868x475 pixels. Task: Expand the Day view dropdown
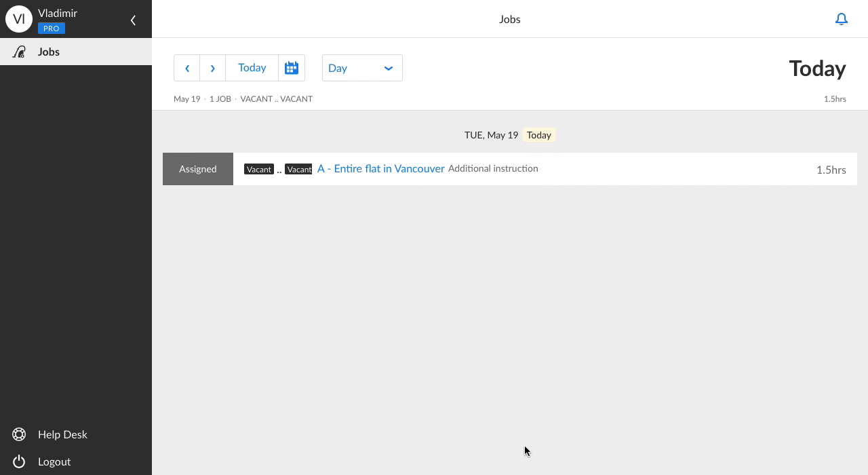(361, 68)
